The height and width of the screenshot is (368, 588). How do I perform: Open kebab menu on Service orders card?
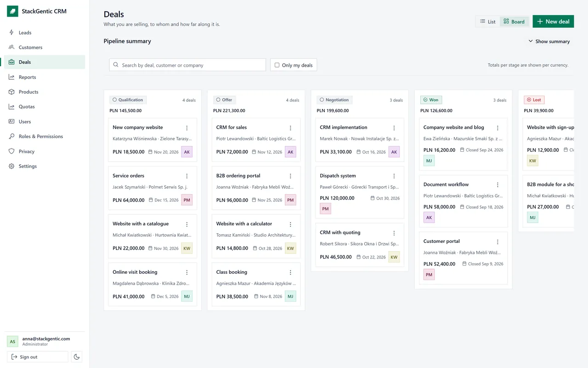[x=187, y=176]
